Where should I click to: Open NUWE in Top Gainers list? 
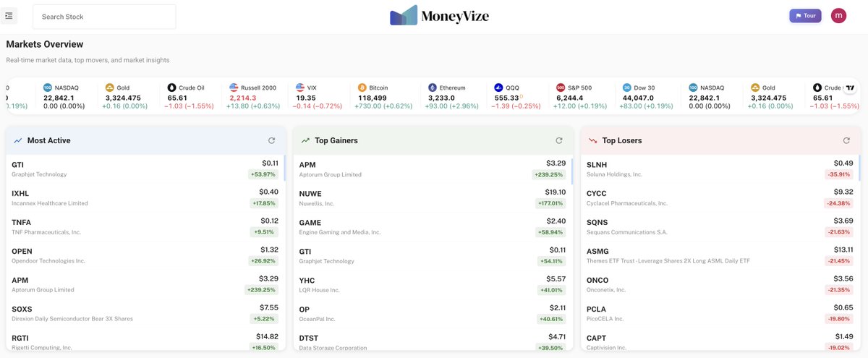[433, 197]
